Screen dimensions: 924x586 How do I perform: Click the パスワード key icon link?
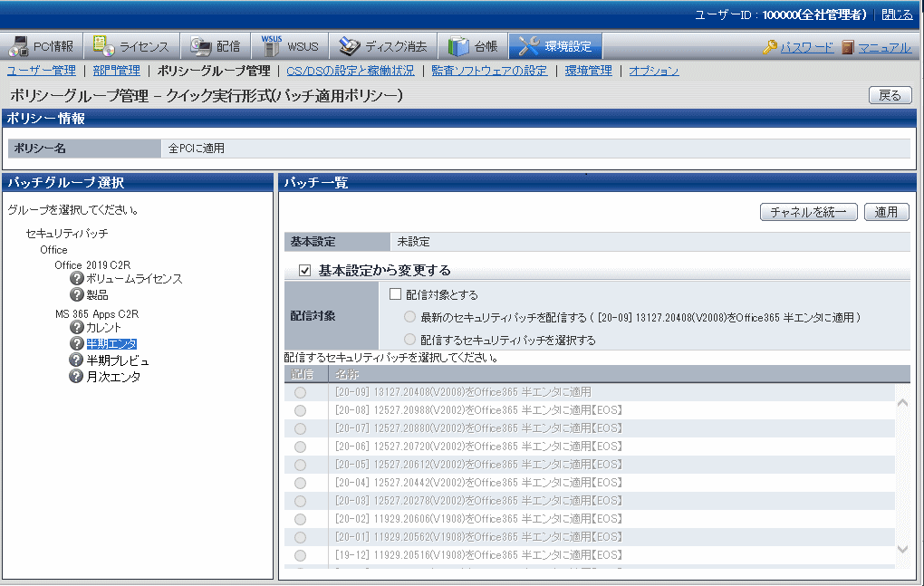pyautogui.click(x=769, y=47)
